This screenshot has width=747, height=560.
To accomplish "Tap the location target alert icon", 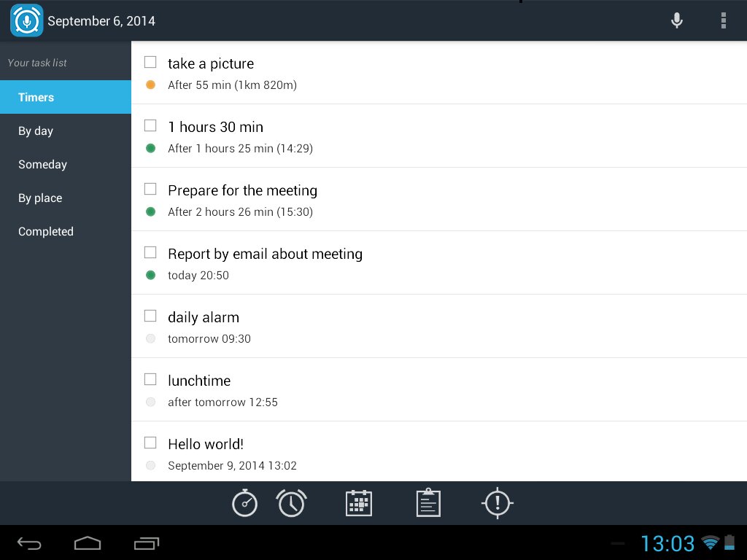I will pyautogui.click(x=498, y=503).
